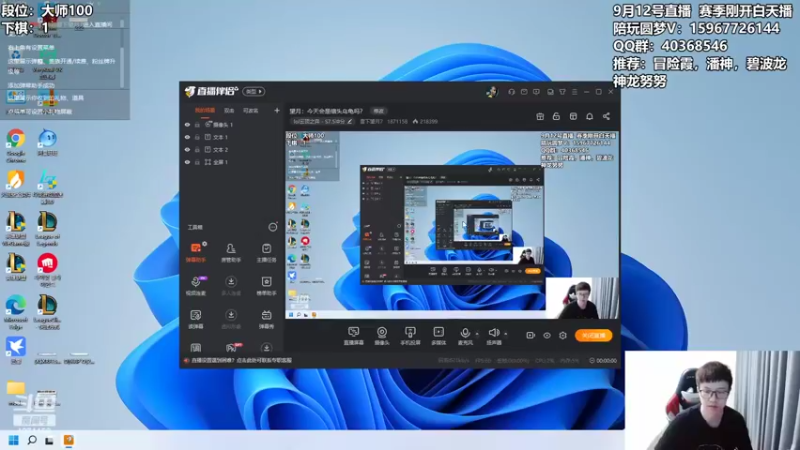Toggle visibility of 摄像头 1 source
The height and width of the screenshot is (450, 800).
tap(187, 124)
